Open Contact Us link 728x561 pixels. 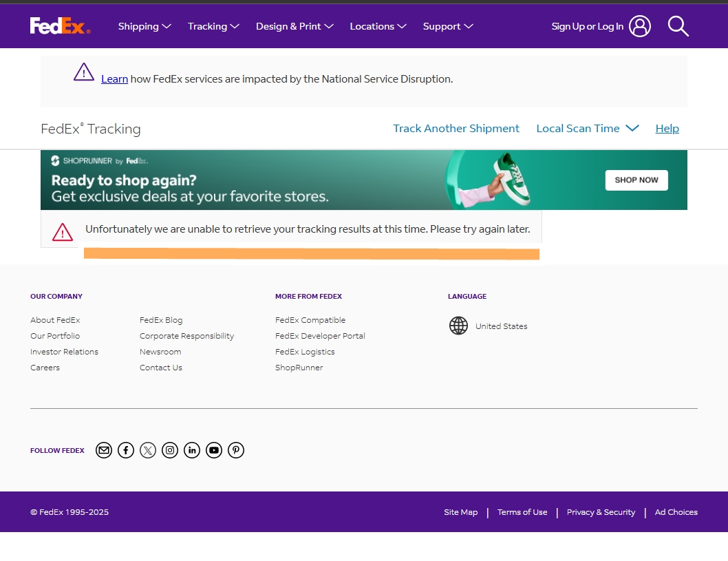click(160, 368)
